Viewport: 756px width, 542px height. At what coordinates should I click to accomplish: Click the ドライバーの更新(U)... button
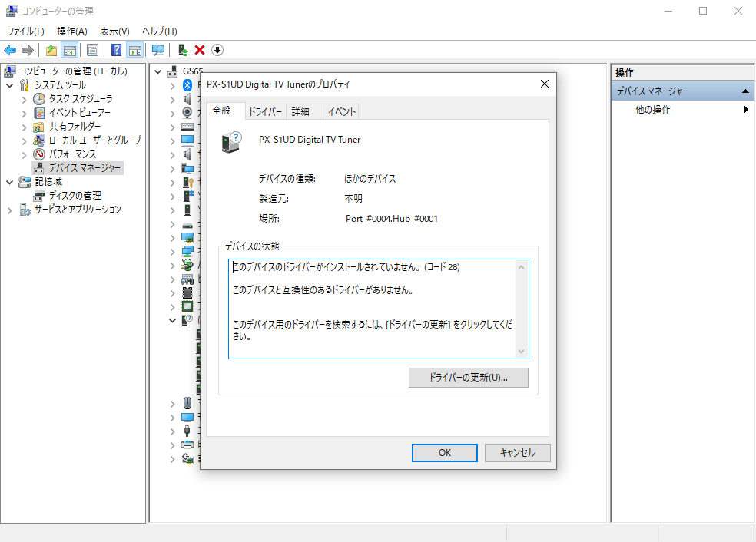(x=468, y=378)
